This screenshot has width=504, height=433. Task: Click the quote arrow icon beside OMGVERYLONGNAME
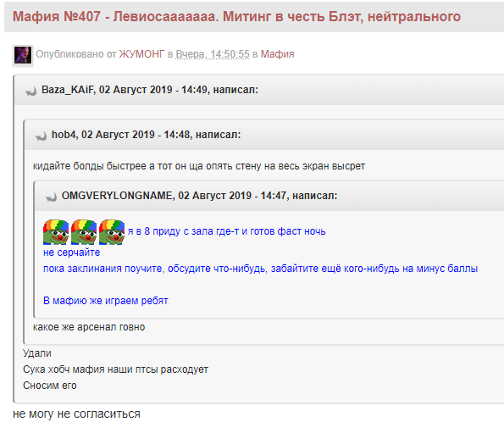click(x=51, y=197)
